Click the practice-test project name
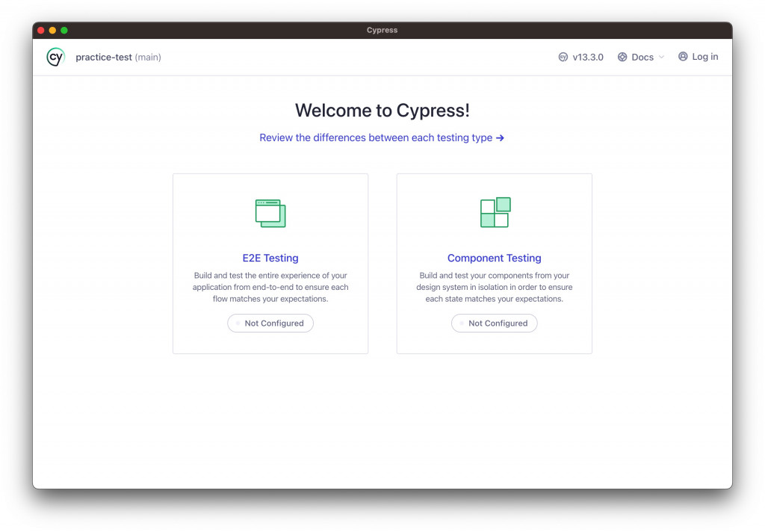 click(x=103, y=57)
